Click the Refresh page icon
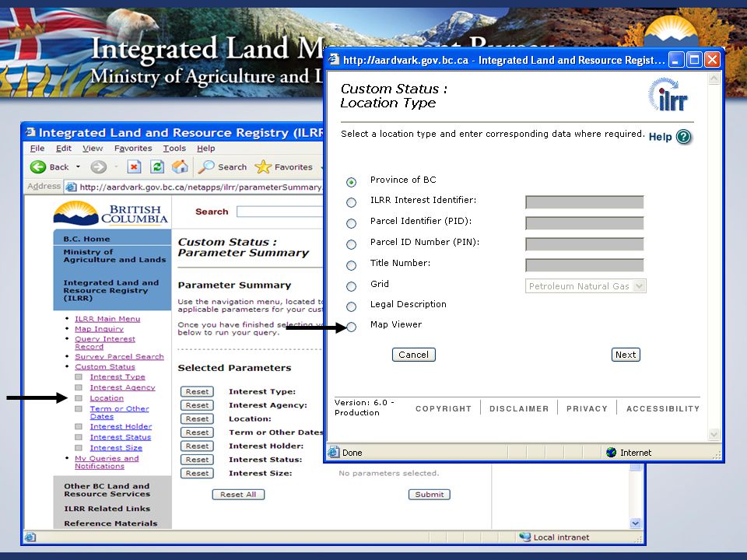 click(156, 167)
